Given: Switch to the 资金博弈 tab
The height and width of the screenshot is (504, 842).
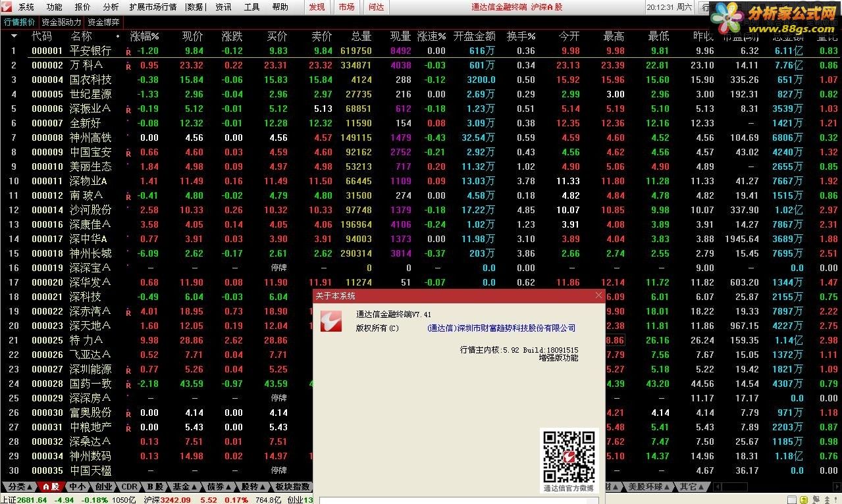Looking at the screenshot, I should [103, 22].
